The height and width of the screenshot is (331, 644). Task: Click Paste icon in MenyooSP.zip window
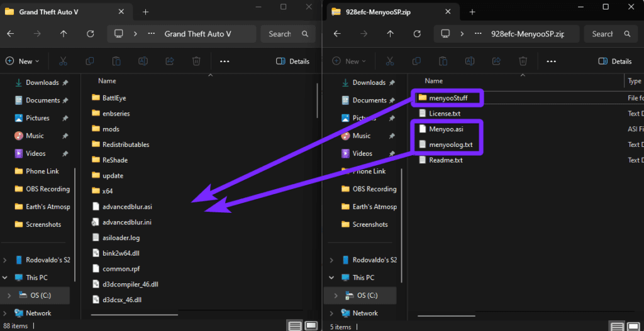[x=443, y=61]
